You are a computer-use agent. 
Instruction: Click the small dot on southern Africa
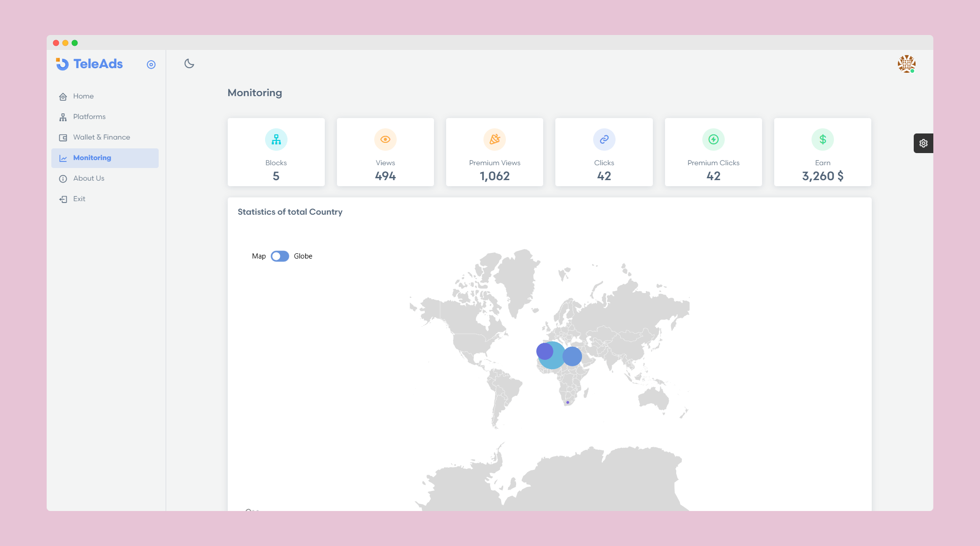tap(567, 402)
